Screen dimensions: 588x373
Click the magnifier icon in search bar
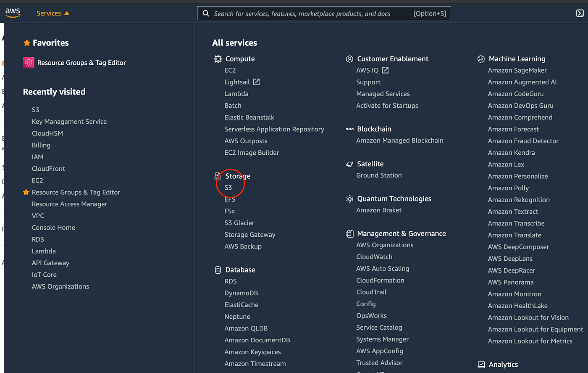pos(206,13)
